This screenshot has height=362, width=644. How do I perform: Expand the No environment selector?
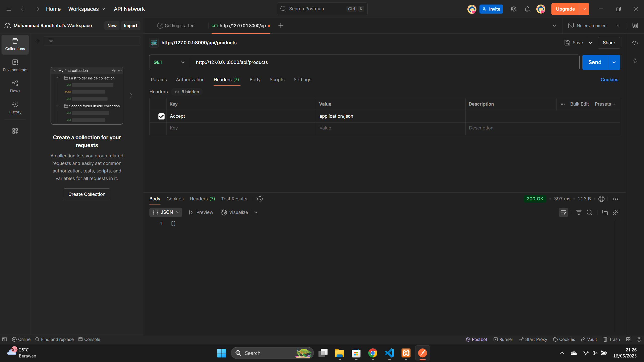coord(594,26)
